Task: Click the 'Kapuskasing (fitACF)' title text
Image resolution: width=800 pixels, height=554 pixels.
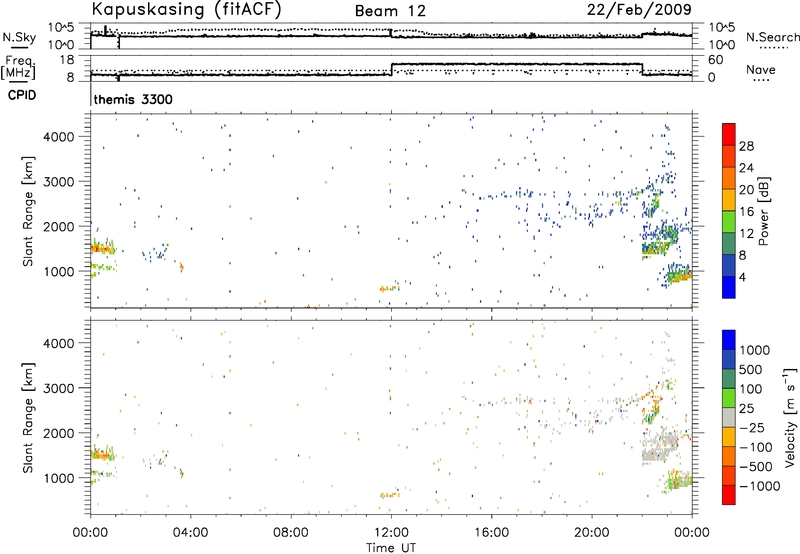Action: (187, 10)
